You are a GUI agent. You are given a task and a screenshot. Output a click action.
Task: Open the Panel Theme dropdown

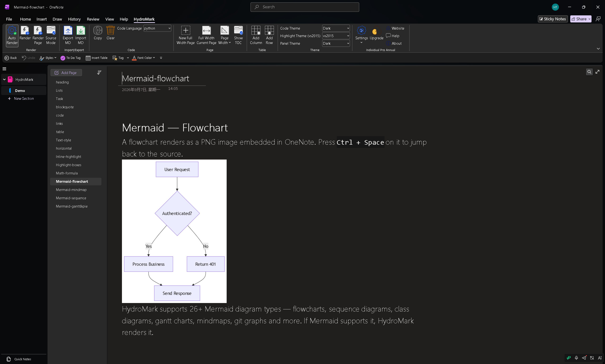tap(336, 43)
